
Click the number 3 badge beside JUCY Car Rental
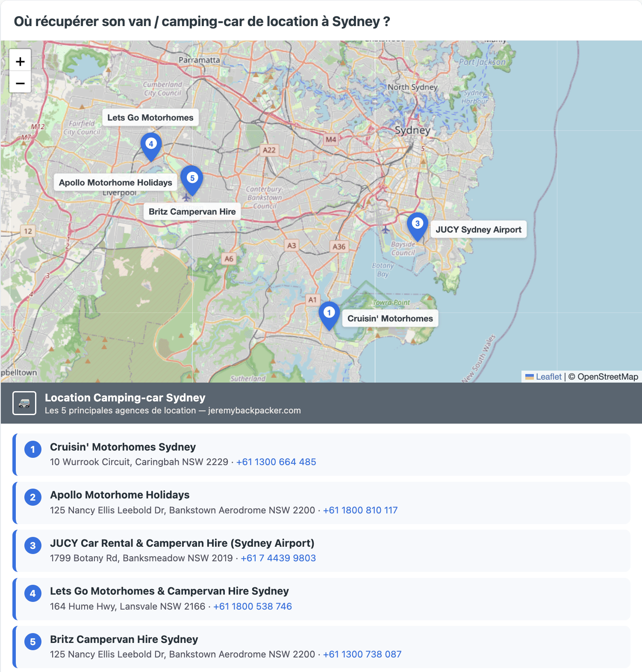click(33, 545)
